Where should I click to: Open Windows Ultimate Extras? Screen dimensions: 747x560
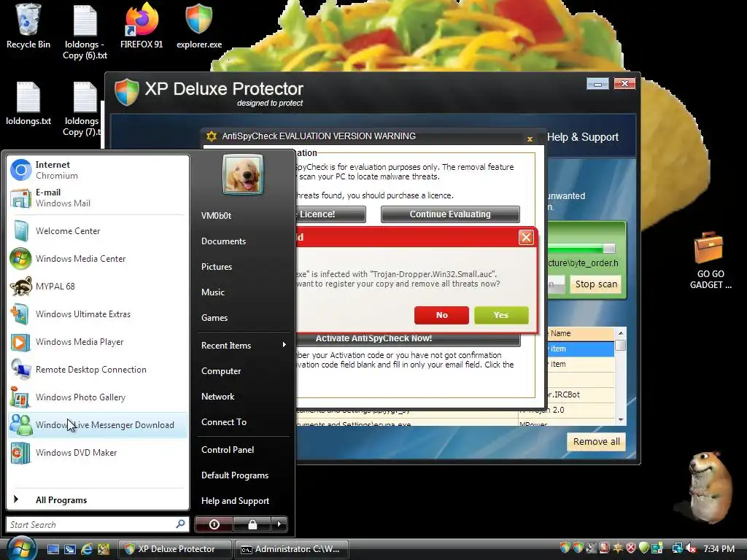pos(98,314)
